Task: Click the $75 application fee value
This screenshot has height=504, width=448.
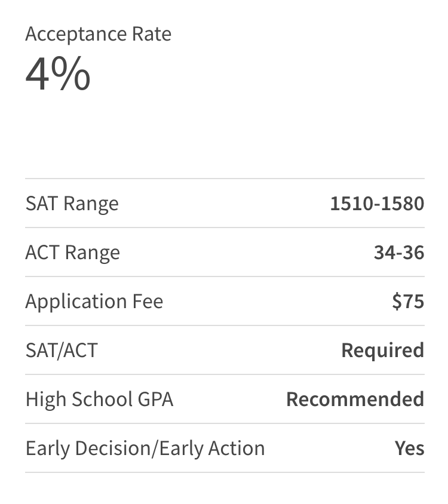Action: tap(408, 302)
